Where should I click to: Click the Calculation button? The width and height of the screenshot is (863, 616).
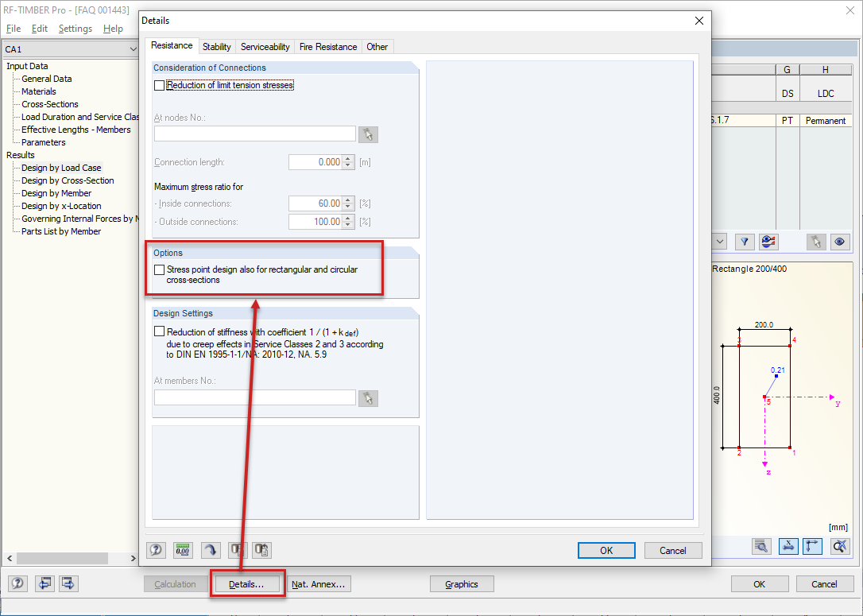(x=175, y=584)
